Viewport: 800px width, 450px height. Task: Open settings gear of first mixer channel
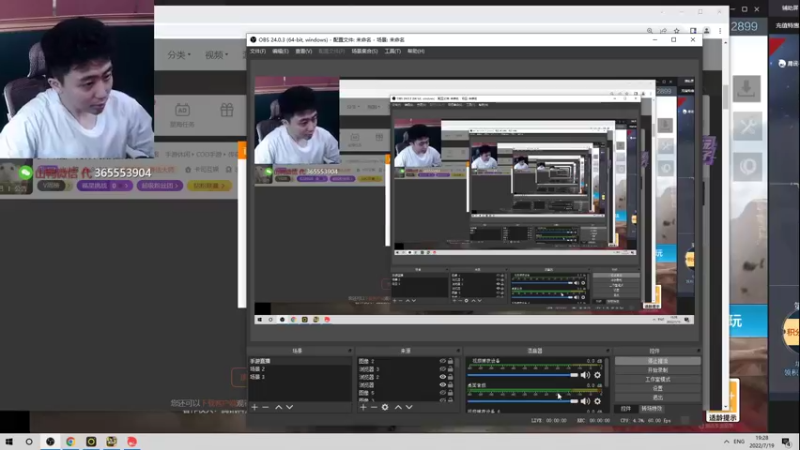(x=597, y=375)
